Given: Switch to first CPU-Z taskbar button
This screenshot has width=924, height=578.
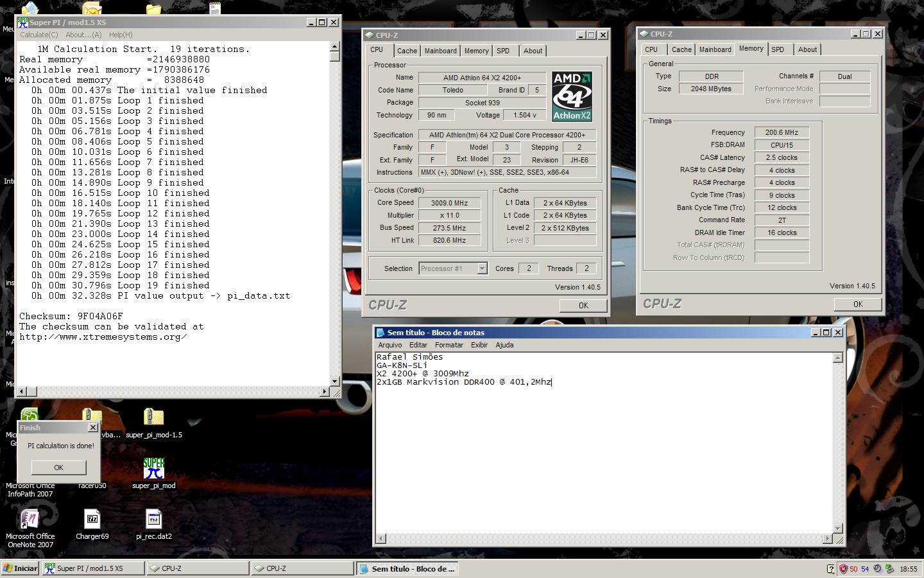Looking at the screenshot, I should click(x=198, y=568).
